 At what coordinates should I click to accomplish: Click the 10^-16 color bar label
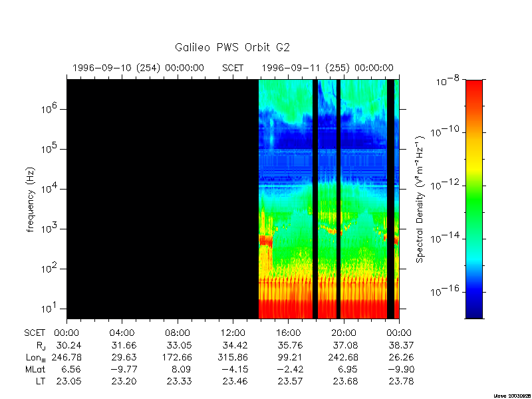(x=444, y=290)
